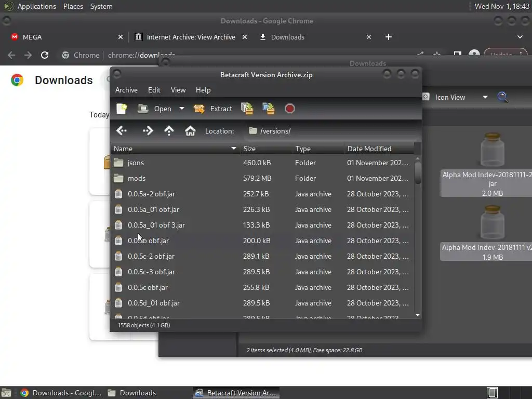This screenshot has width=532, height=399.
Task: Open the Help menu in archive manager
Action: pyautogui.click(x=203, y=90)
